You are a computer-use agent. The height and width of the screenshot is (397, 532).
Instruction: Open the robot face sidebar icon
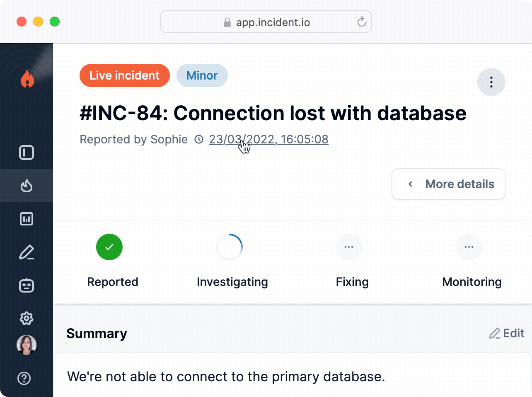tap(27, 286)
